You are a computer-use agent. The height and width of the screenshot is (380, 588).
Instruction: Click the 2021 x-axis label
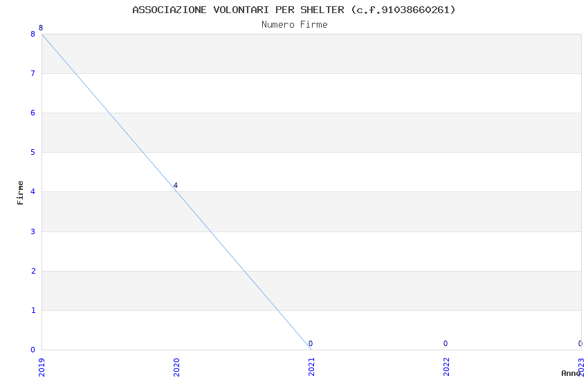[311, 368]
